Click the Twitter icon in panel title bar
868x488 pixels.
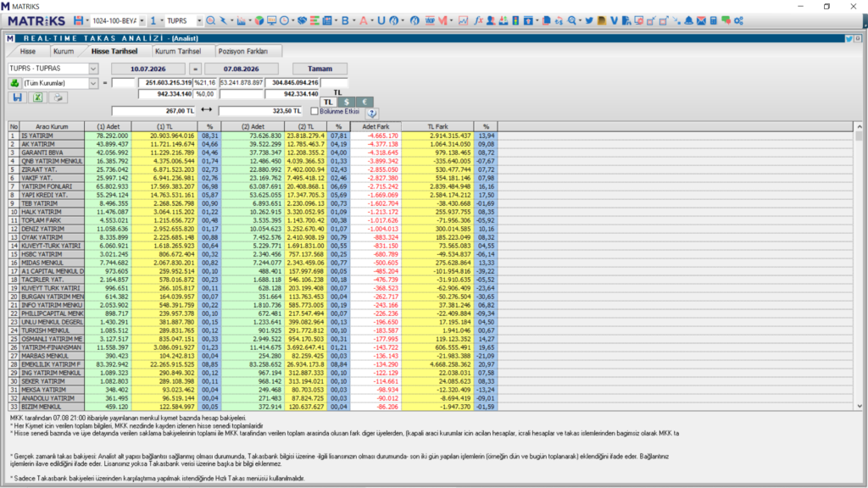click(x=849, y=39)
